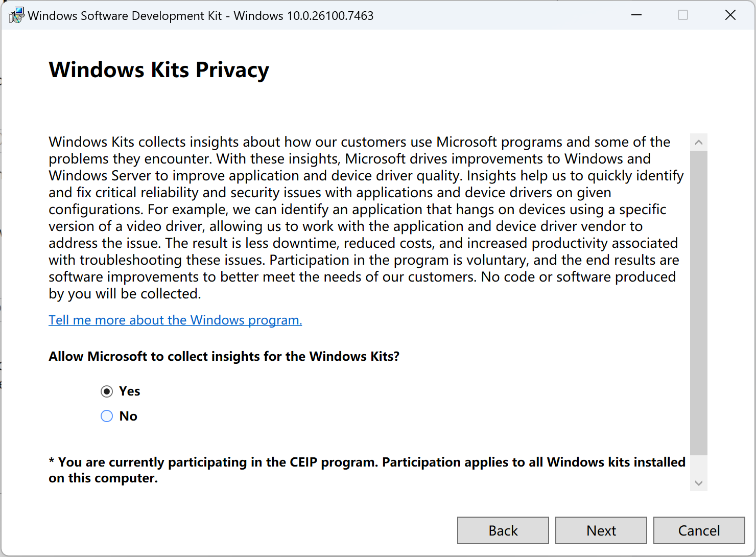Click the Back button to return
The image size is (756, 557).
(503, 530)
